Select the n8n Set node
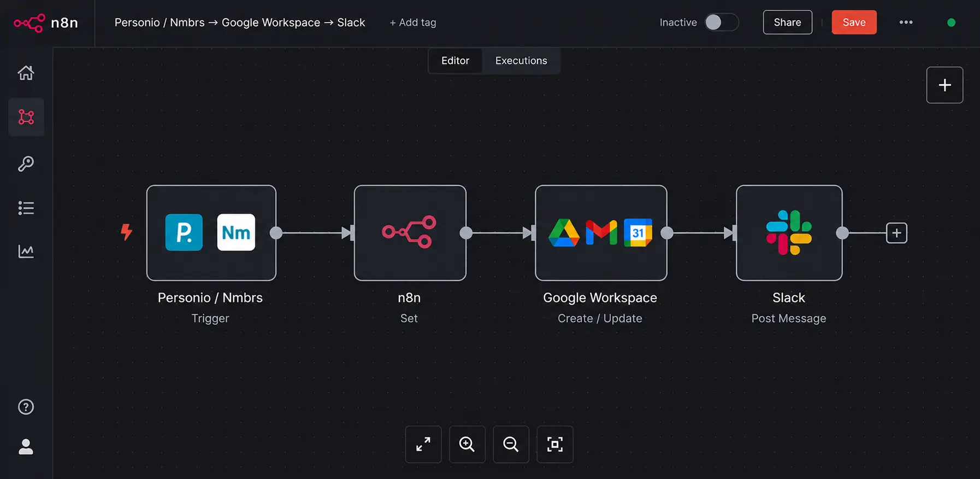 410,233
